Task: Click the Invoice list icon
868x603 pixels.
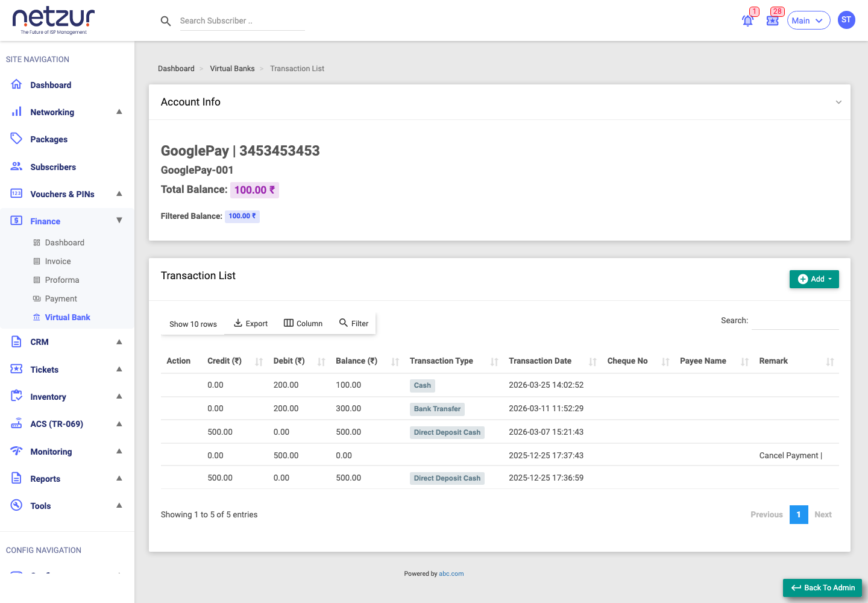Action: tap(37, 261)
